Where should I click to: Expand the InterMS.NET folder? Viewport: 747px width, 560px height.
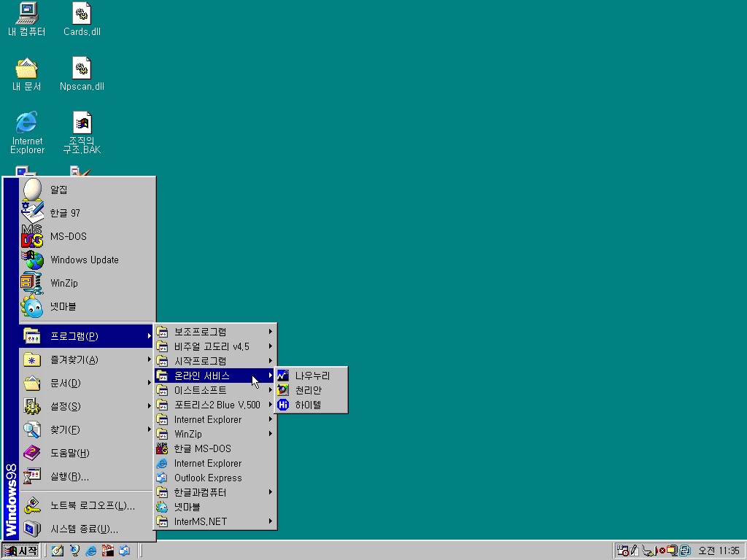pos(215,521)
